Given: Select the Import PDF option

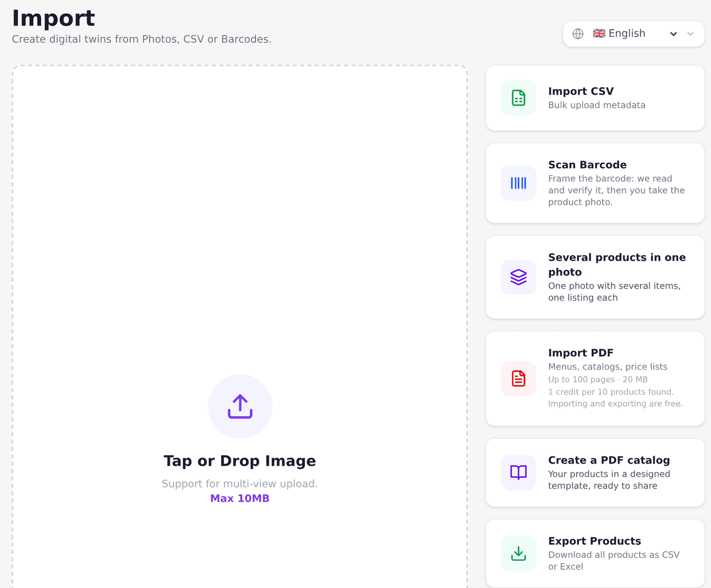Looking at the screenshot, I should point(595,378).
